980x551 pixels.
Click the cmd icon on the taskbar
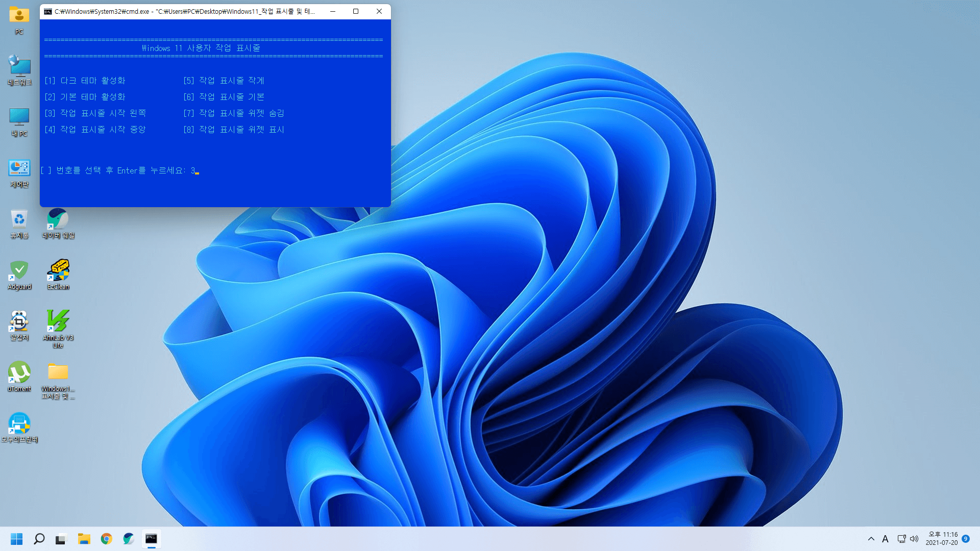(x=151, y=539)
